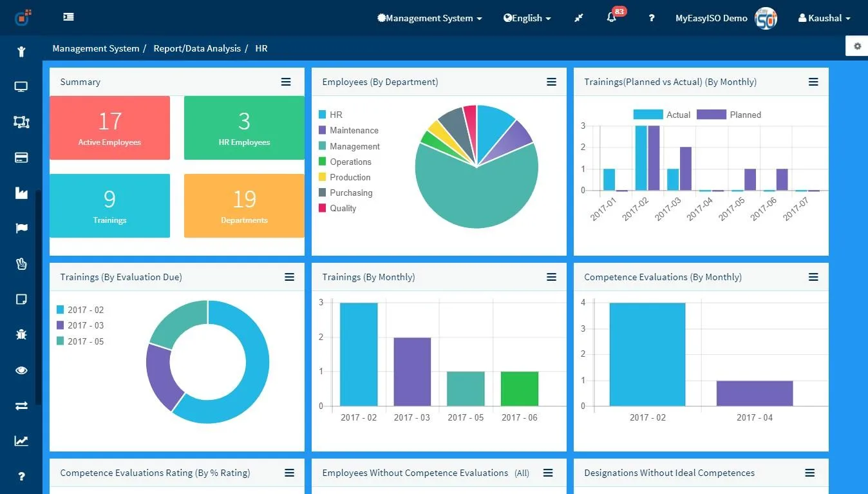868x494 pixels.
Task: Toggle Quality legend entry
Action: pyautogui.click(x=337, y=208)
